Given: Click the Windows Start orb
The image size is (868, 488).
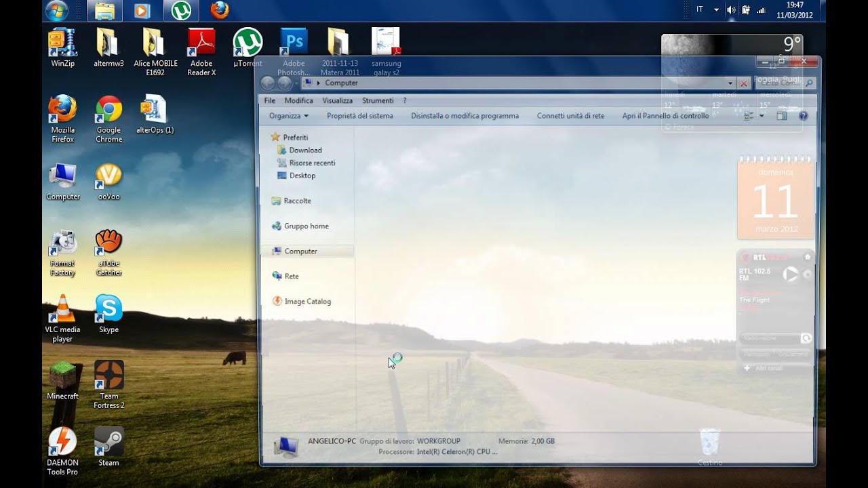Looking at the screenshot, I should click(x=56, y=11).
